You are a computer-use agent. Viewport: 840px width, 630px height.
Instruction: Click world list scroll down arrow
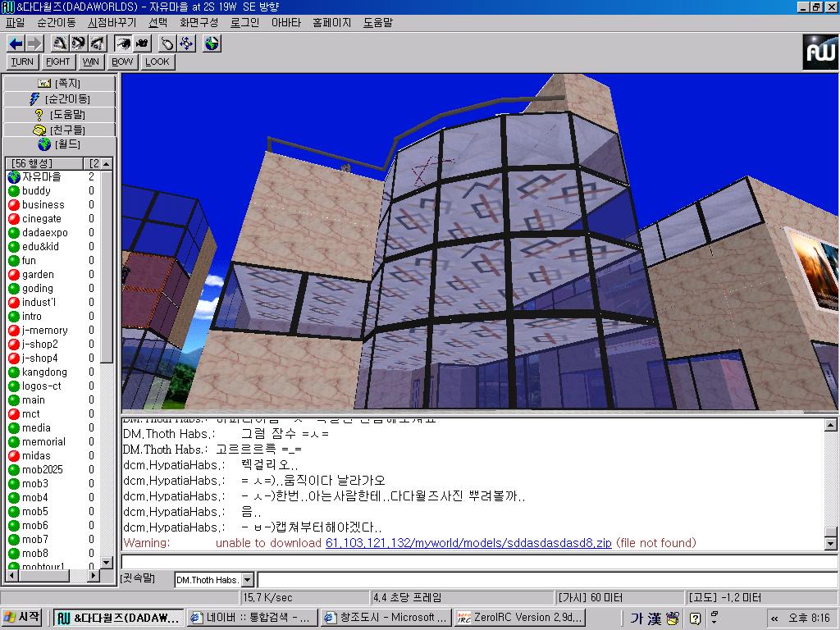(107, 563)
